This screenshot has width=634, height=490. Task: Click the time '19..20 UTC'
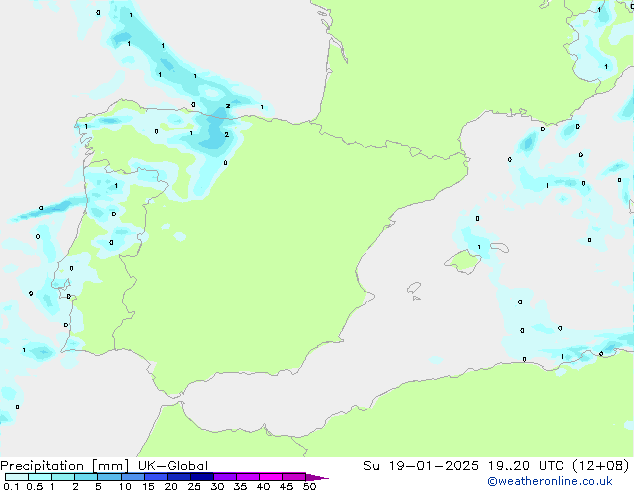tap(525, 466)
